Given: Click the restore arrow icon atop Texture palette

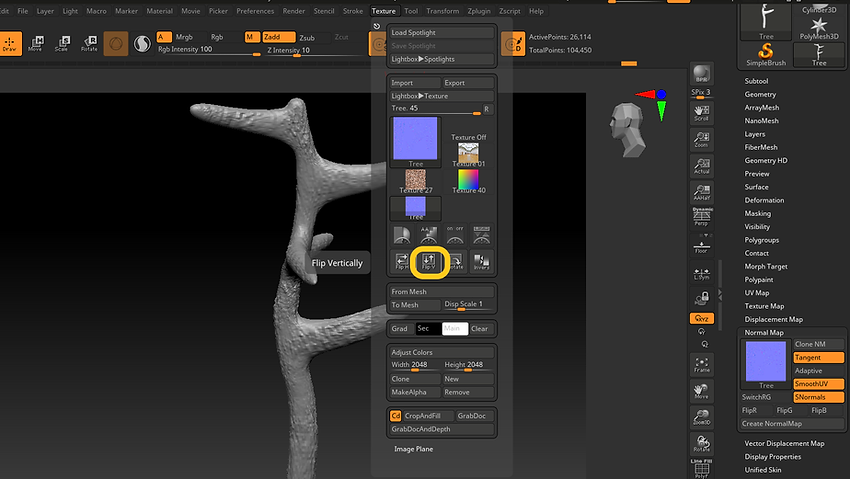Looking at the screenshot, I should 377,26.
